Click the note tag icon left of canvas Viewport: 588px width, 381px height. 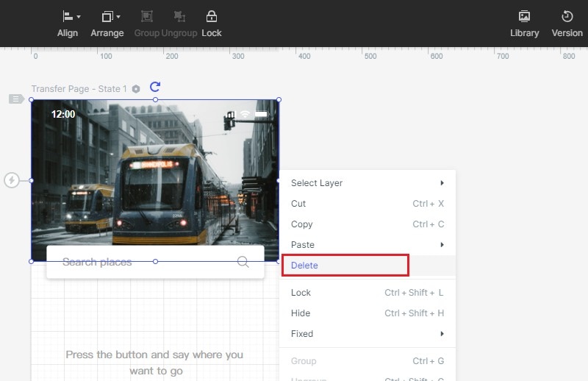click(16, 99)
